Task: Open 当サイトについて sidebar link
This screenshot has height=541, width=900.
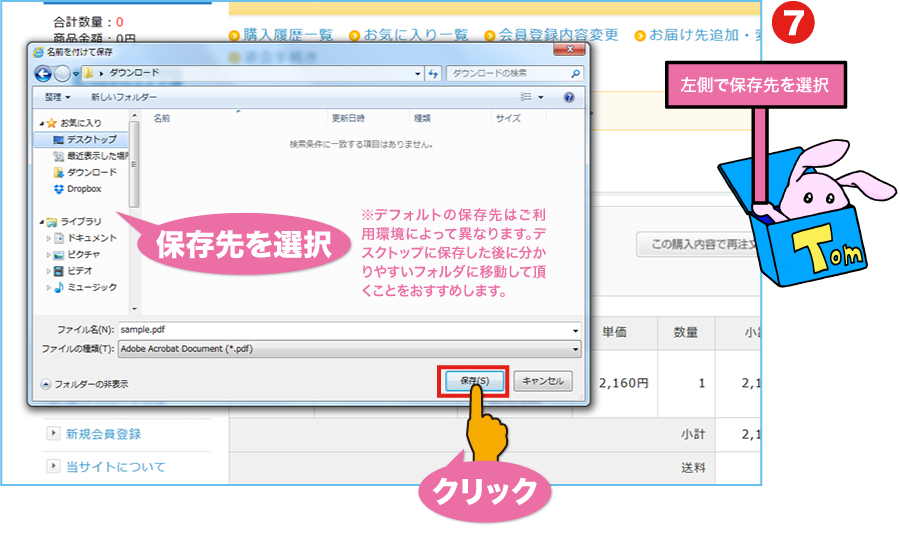Action: click(115, 467)
